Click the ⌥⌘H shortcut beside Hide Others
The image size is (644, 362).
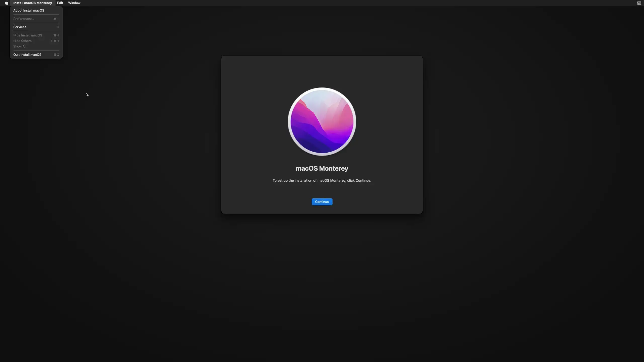coord(54,41)
